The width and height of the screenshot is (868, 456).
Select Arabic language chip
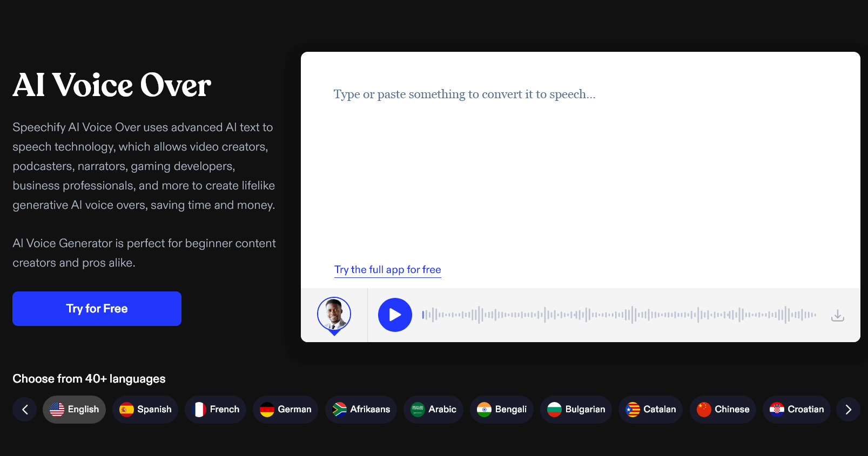click(433, 410)
